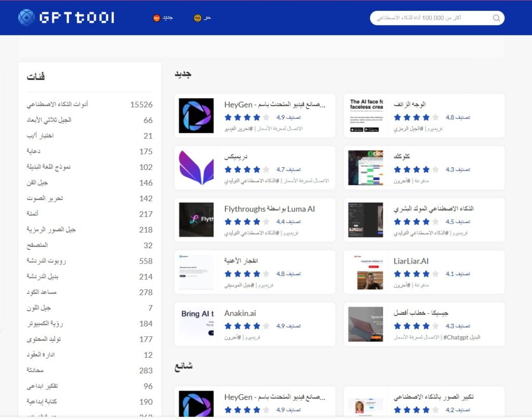Open the حر menu item in header
The height and width of the screenshot is (419, 532).
208,18
